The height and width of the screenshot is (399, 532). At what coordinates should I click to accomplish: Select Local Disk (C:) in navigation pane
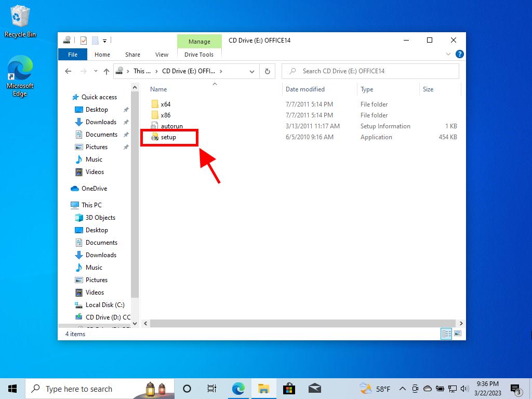tap(104, 305)
